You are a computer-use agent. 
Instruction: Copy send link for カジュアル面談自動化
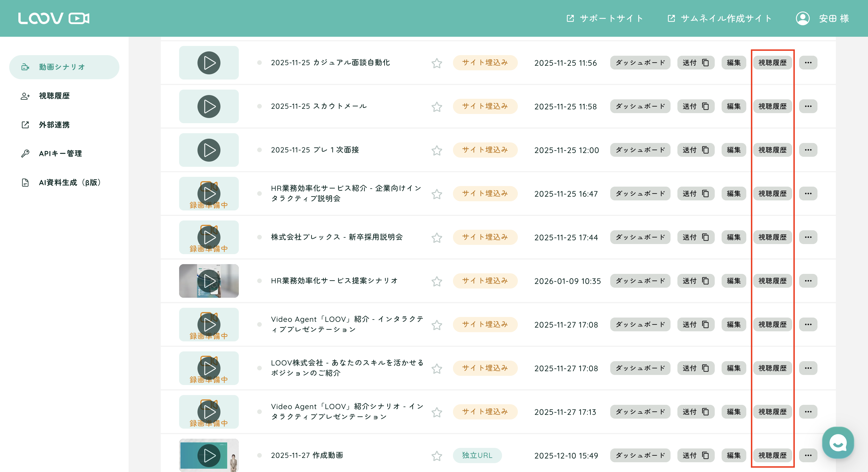(x=695, y=63)
